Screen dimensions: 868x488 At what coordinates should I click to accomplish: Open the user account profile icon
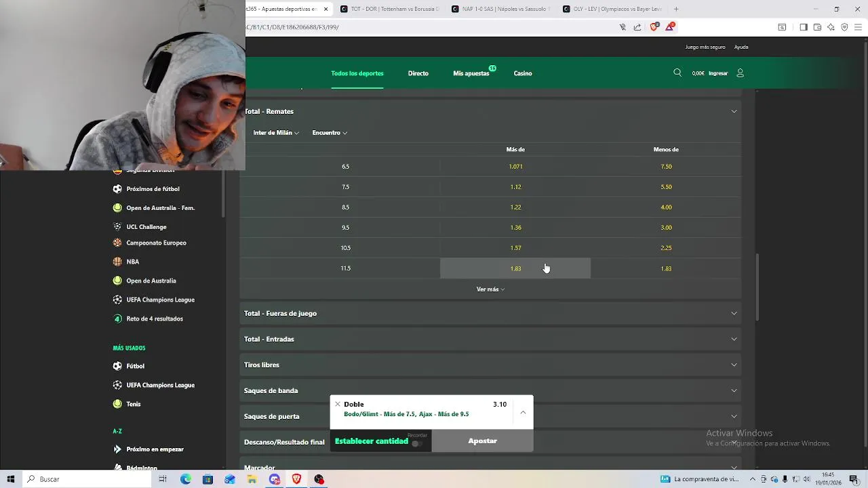(x=740, y=73)
